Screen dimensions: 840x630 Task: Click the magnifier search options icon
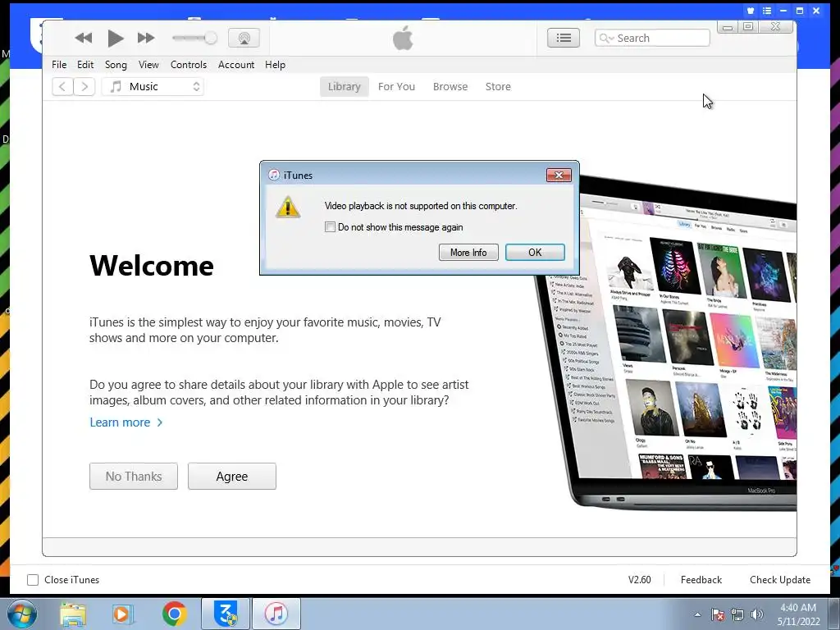606,38
